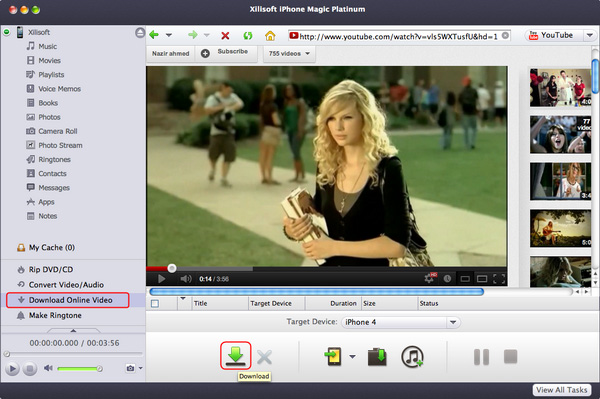The image size is (600, 399).
Task: Click the preview player seek slider handle
Action: click(x=7, y=354)
